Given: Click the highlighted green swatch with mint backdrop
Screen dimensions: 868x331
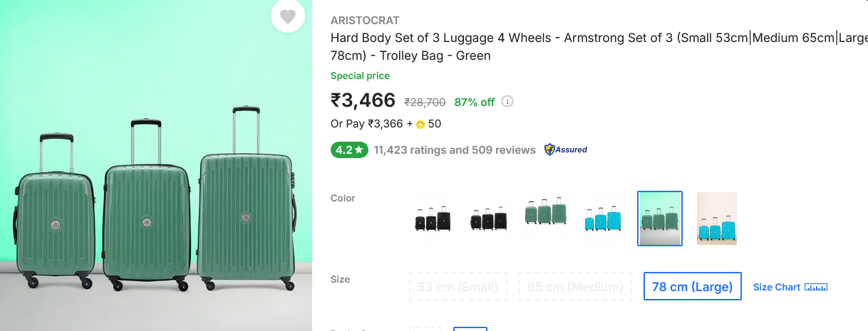Looking at the screenshot, I should (660, 219).
